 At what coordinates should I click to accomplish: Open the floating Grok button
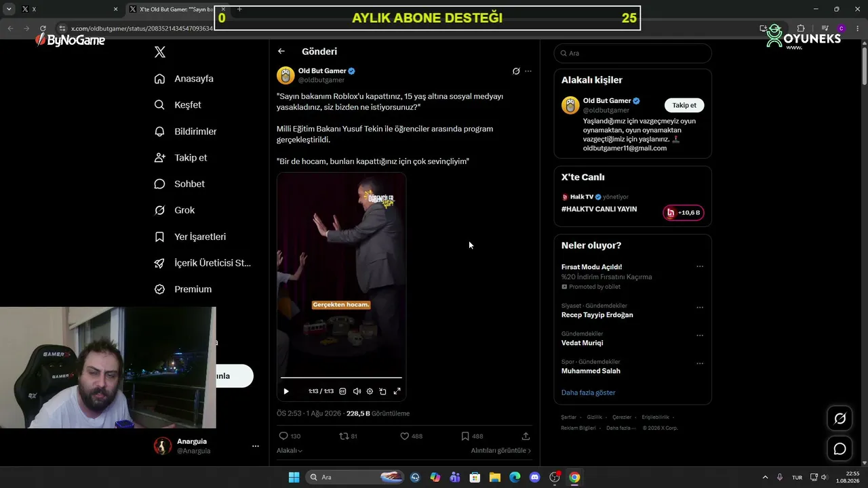[x=840, y=419]
